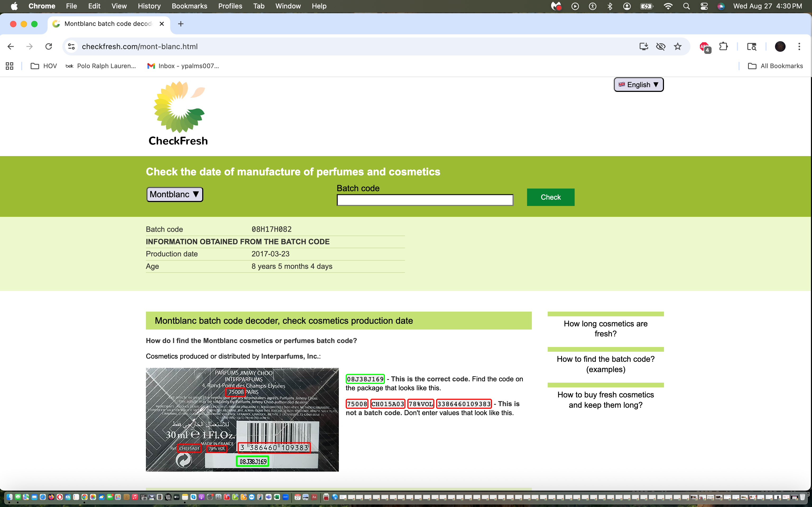Screen dimensions: 812x507
Task: Bookmark this page with star icon
Action: (x=677, y=47)
